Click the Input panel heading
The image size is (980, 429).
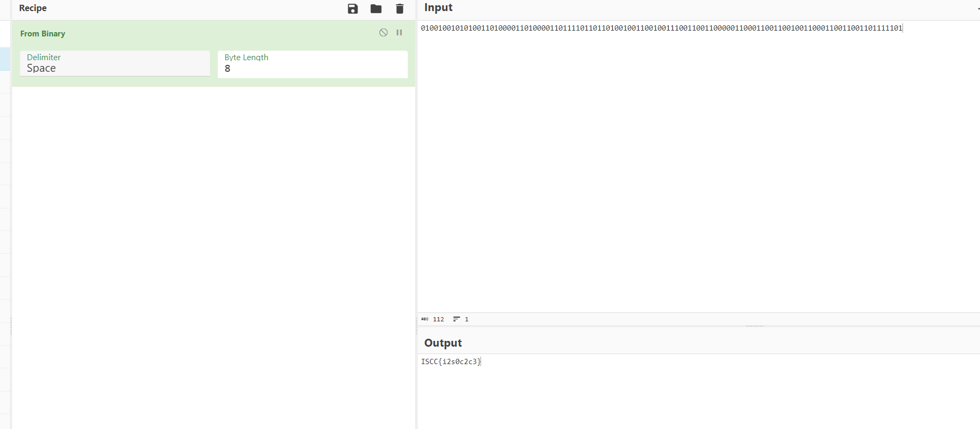tap(438, 7)
